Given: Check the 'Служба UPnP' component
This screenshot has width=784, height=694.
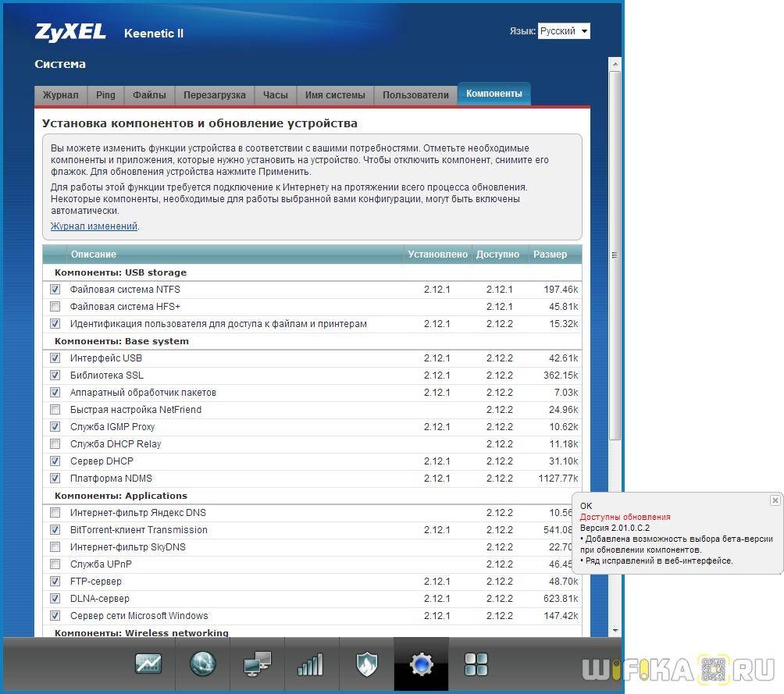Looking at the screenshot, I should click(x=55, y=564).
